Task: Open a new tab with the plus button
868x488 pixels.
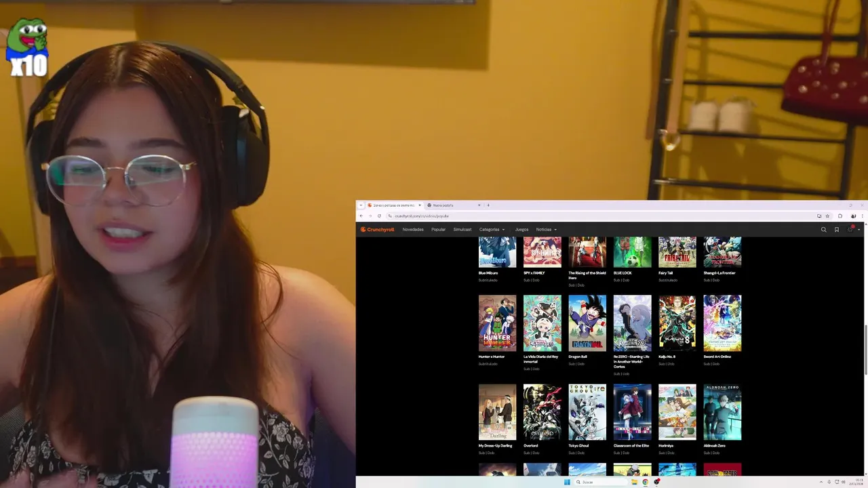Action: pos(488,205)
